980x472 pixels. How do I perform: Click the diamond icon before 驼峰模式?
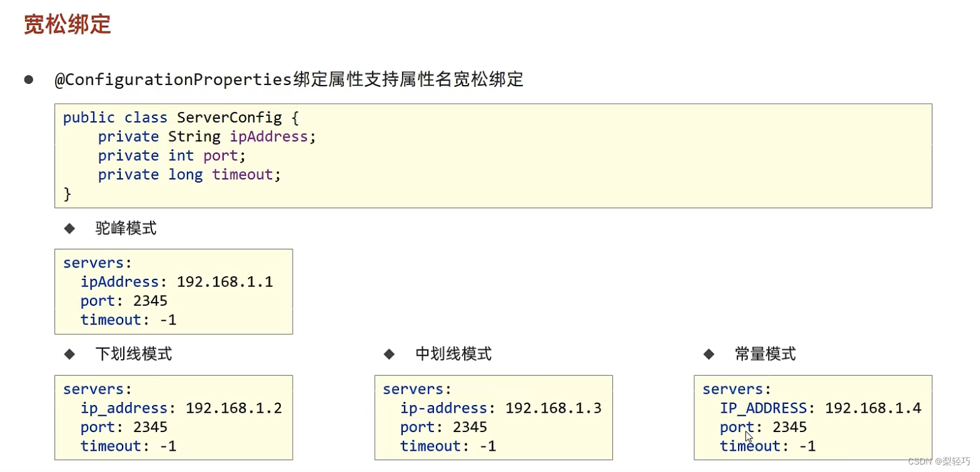click(x=71, y=229)
